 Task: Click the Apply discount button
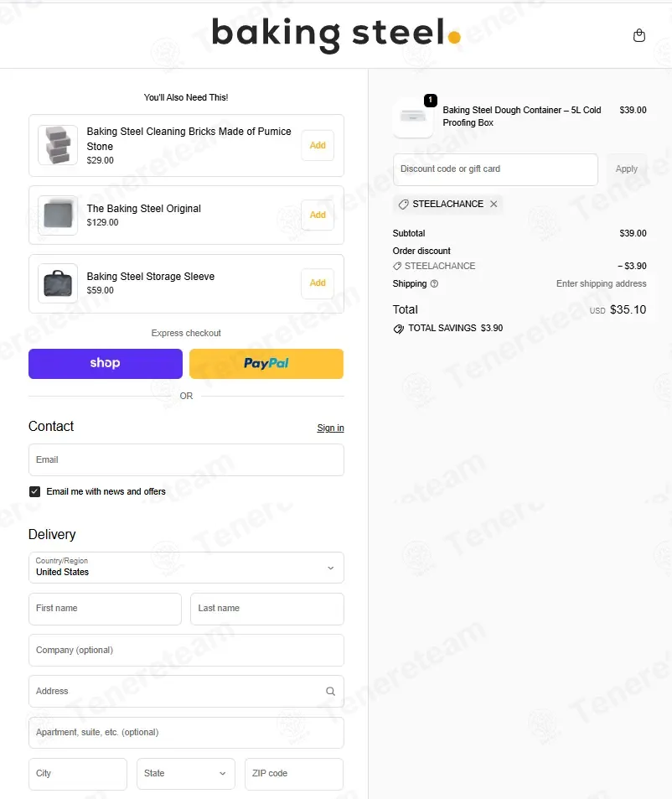tap(626, 169)
